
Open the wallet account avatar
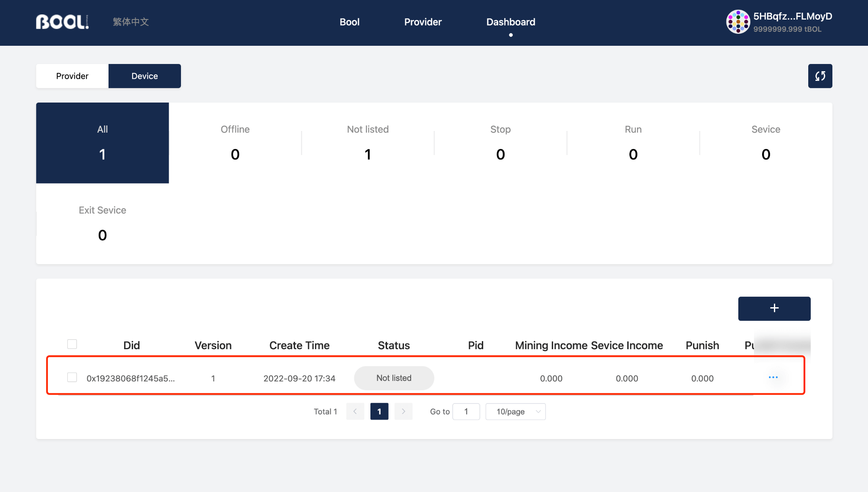click(x=737, y=21)
